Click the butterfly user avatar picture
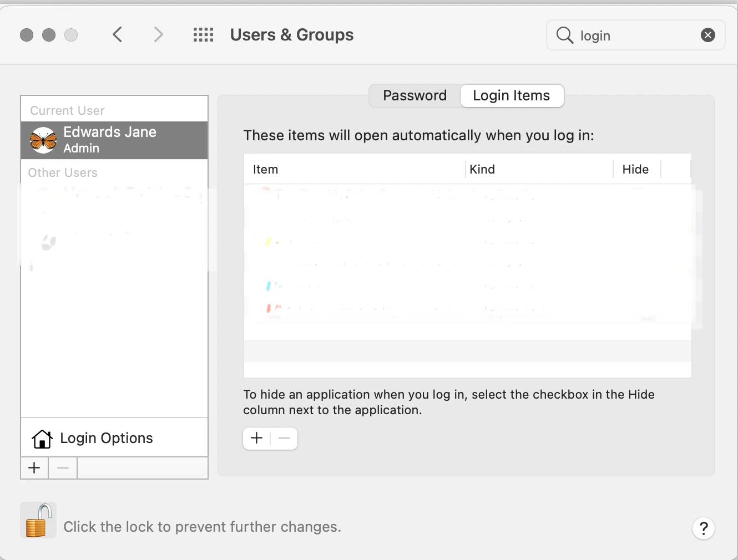This screenshot has height=560, width=738. [43, 140]
